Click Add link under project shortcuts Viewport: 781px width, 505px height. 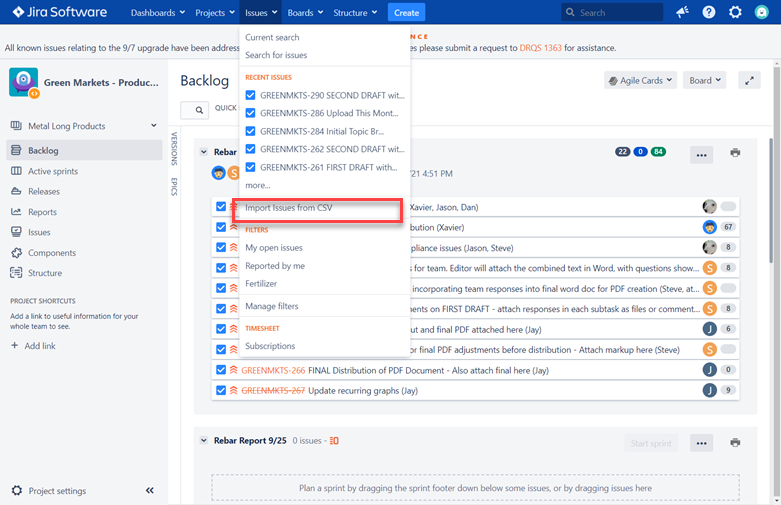33,346
